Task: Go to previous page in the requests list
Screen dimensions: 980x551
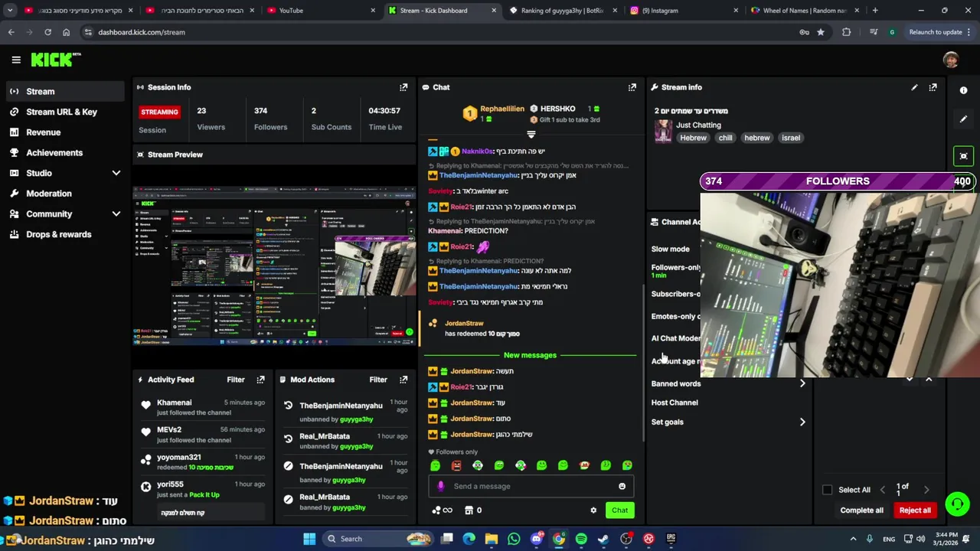Action: tap(882, 490)
